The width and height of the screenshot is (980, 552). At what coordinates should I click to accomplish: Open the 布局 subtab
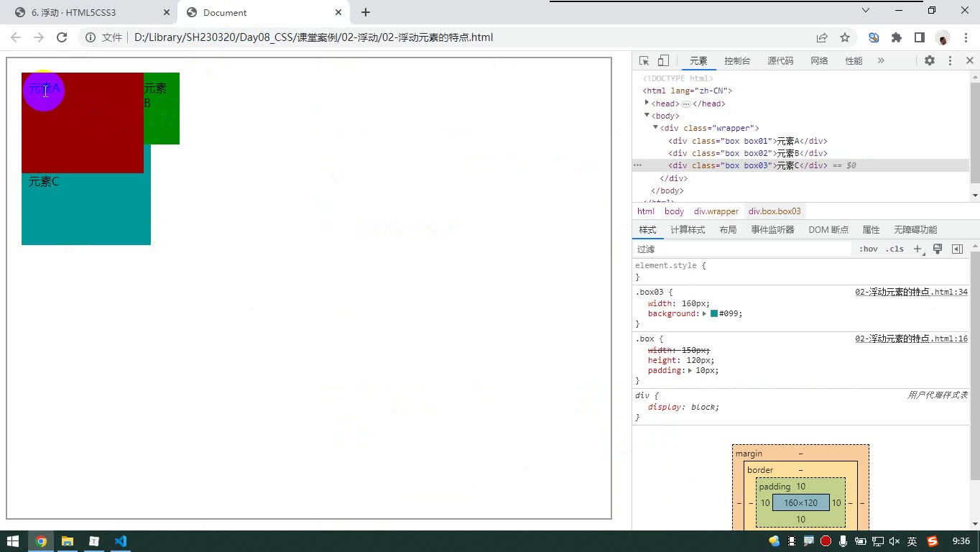(728, 230)
